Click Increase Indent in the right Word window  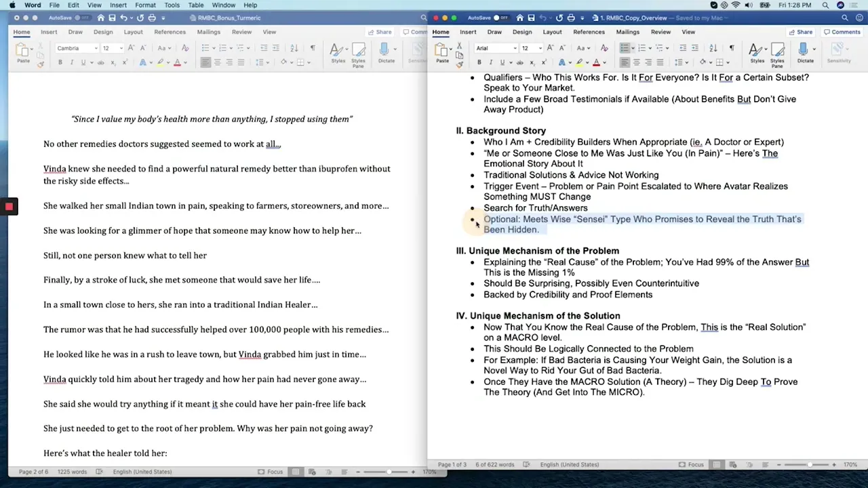tap(694, 48)
